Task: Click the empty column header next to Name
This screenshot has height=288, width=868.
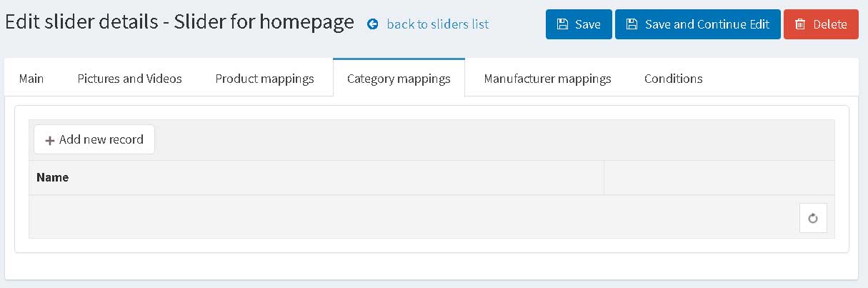Action: (719, 178)
